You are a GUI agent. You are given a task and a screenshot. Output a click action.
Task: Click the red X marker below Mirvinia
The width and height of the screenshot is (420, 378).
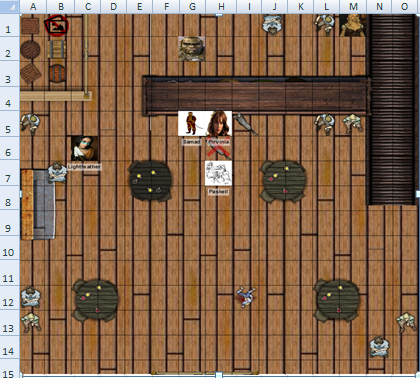coord(219,147)
